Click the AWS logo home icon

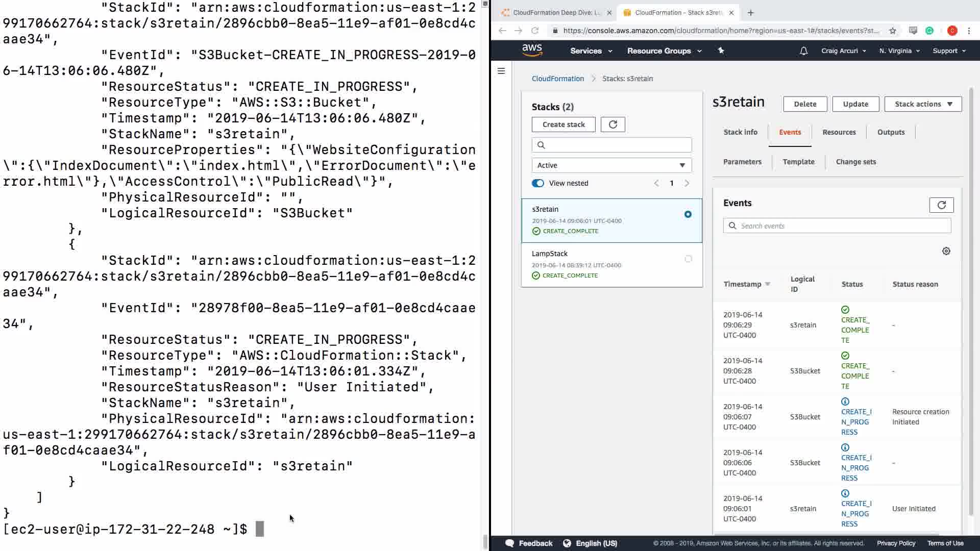click(532, 50)
